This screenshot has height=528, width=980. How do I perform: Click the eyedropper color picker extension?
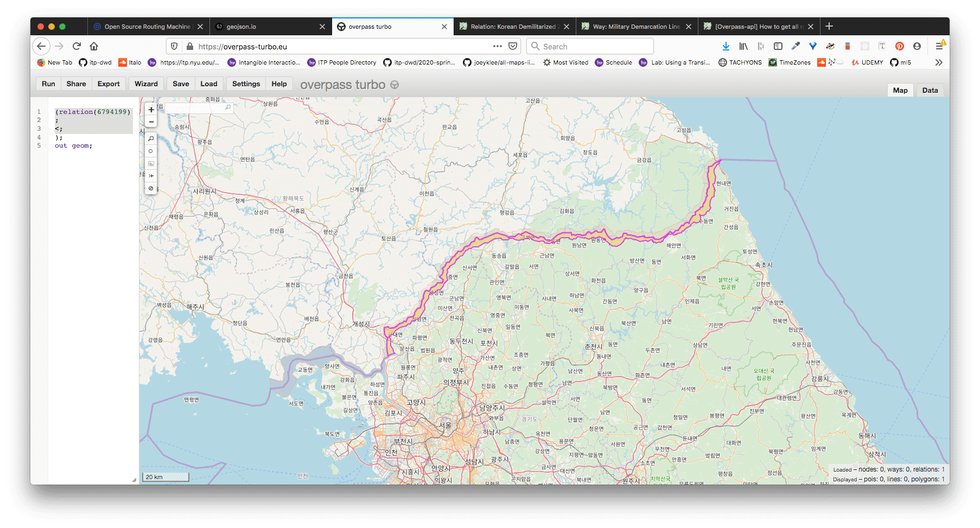(796, 47)
